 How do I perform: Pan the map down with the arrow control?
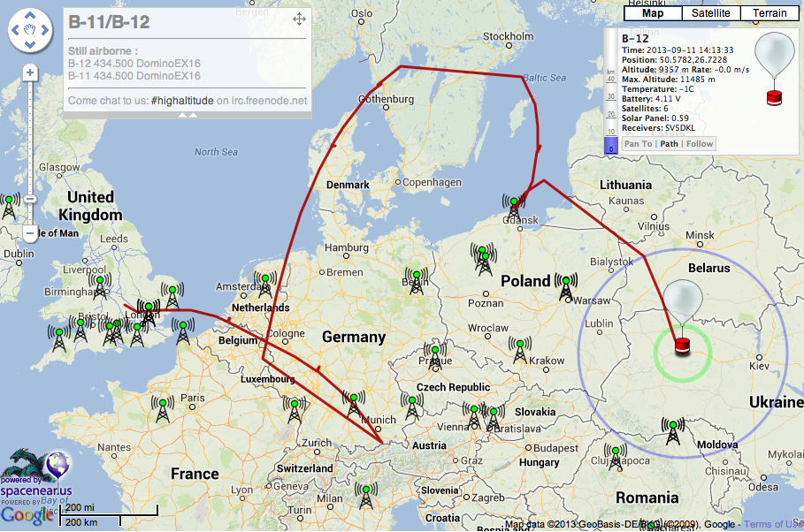[x=30, y=44]
